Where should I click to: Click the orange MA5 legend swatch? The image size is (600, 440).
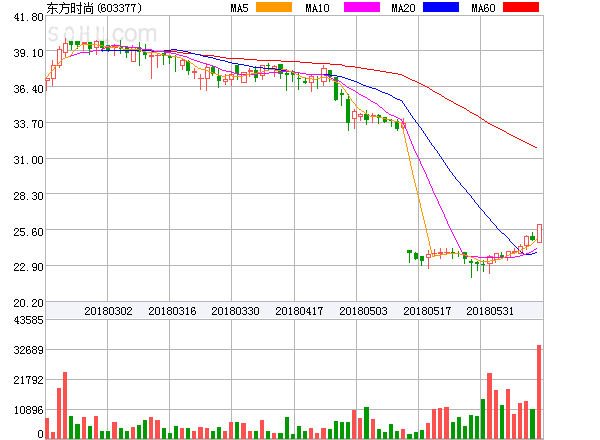274,7
